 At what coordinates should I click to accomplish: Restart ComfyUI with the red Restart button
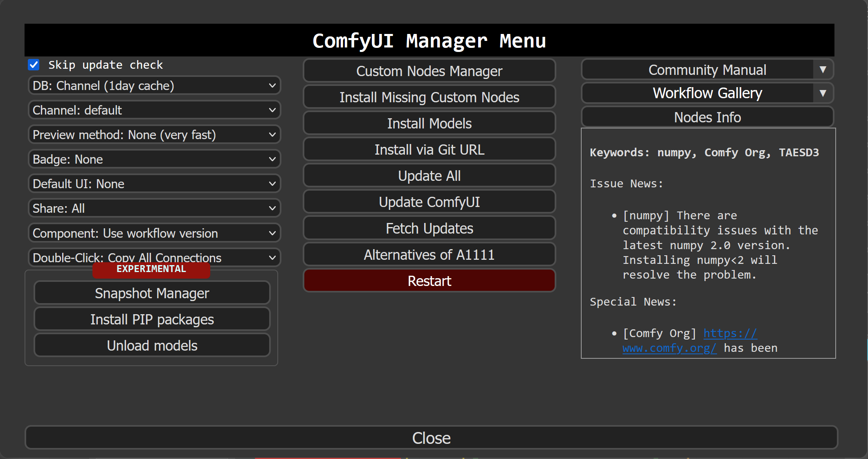(x=429, y=281)
